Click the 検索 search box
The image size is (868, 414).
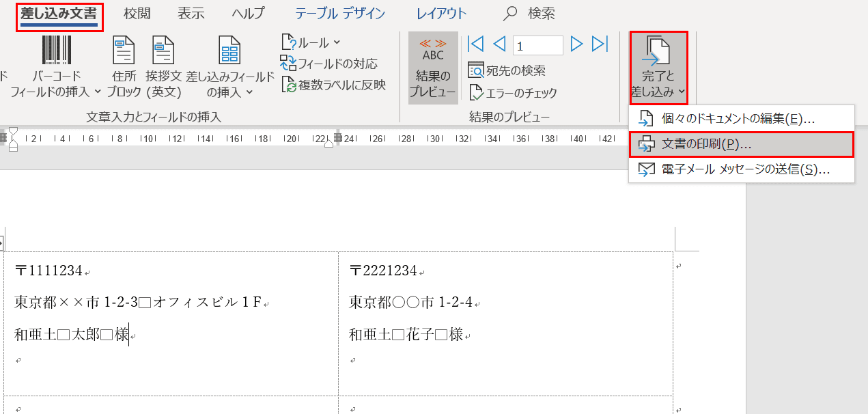529,14
